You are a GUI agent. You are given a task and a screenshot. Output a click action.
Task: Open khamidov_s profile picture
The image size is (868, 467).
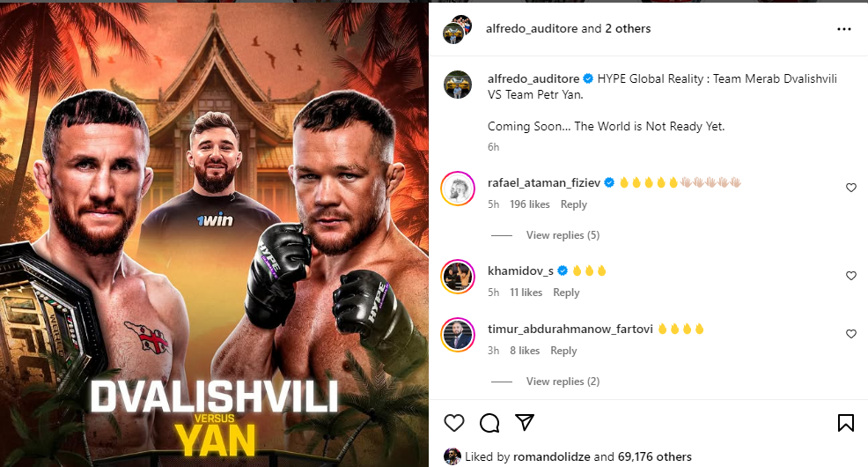[458, 277]
